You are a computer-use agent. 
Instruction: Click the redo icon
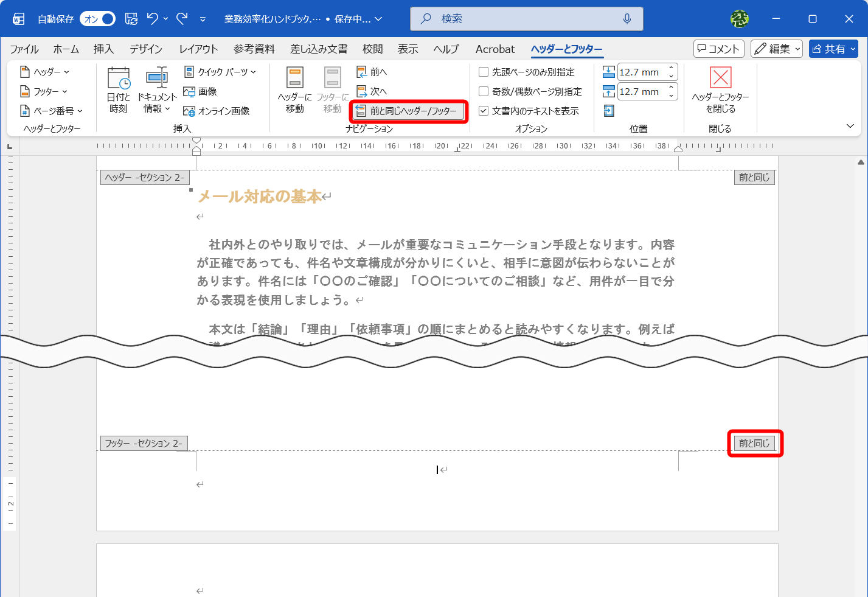click(182, 19)
